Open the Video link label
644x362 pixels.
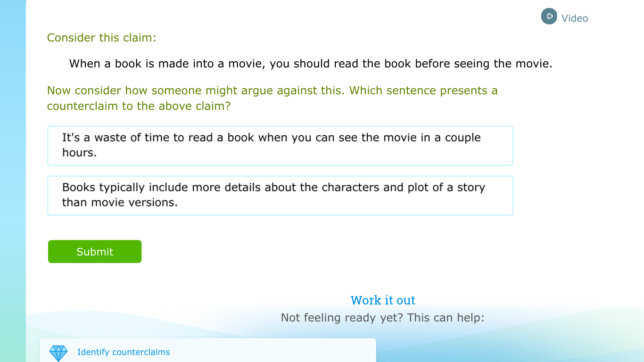[x=574, y=18]
